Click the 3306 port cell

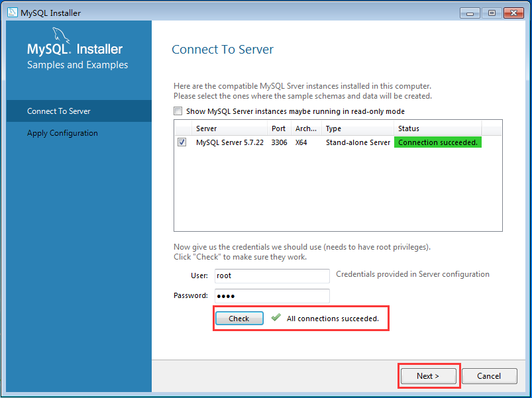(279, 142)
